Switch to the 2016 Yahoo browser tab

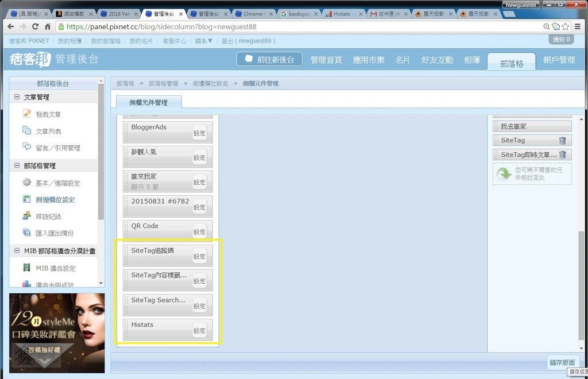click(119, 14)
